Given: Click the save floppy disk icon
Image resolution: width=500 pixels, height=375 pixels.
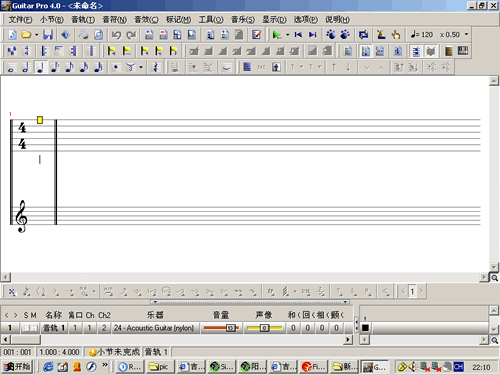Looking at the screenshot, I should pos(48,35).
